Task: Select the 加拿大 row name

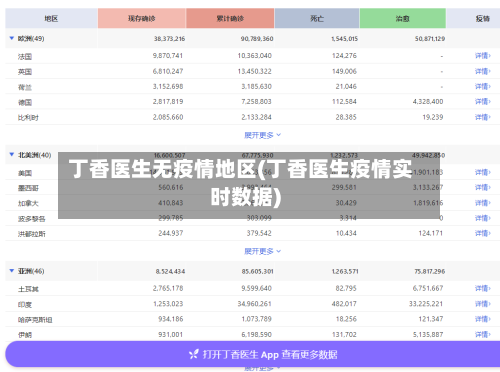Action: point(28,203)
